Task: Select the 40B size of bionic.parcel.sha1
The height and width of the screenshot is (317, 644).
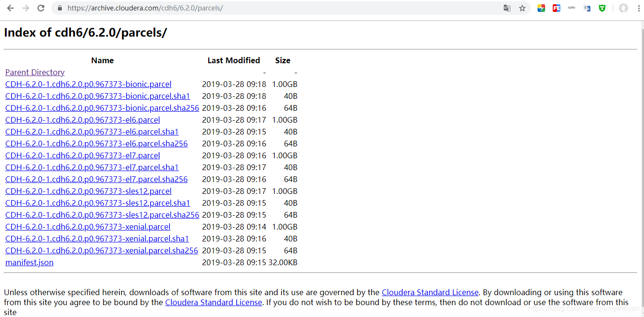Action: [x=291, y=96]
